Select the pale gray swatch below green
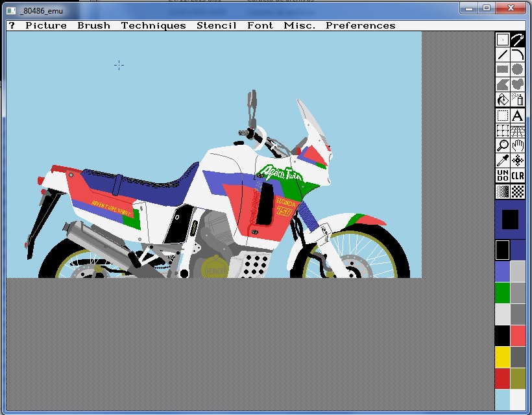Viewport: 532px width, 415px height. coord(503,314)
